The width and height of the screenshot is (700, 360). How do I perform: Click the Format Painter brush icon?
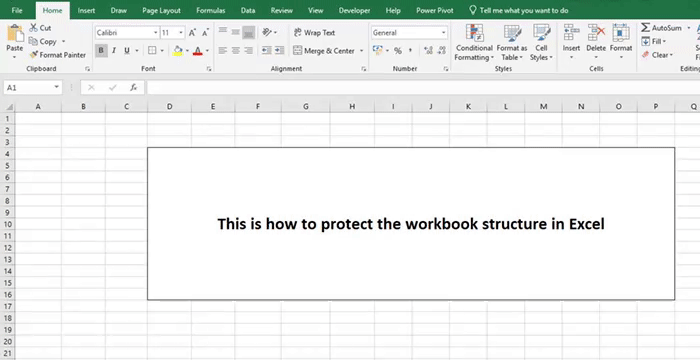tap(33, 55)
